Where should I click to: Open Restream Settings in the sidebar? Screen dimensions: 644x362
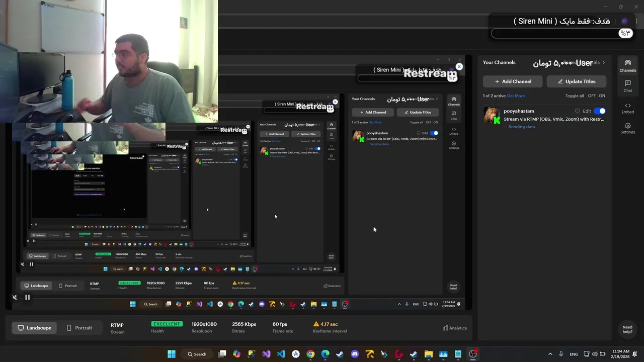tap(627, 129)
